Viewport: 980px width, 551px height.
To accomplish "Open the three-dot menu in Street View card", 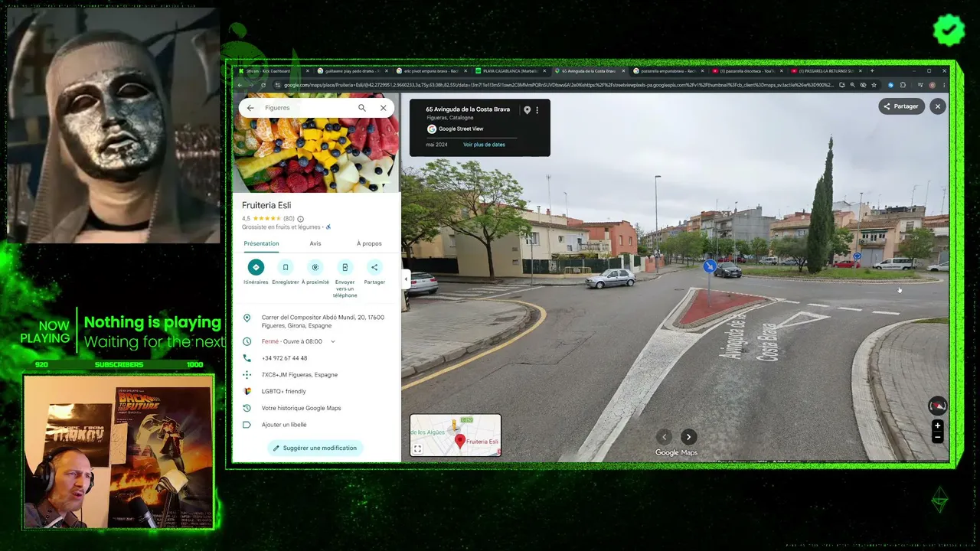I will coord(537,110).
